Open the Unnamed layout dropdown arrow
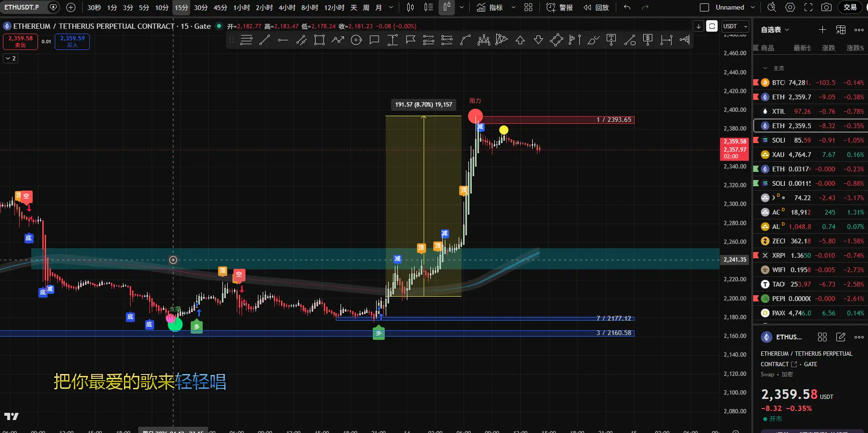This screenshot has width=868, height=433. 753,7
